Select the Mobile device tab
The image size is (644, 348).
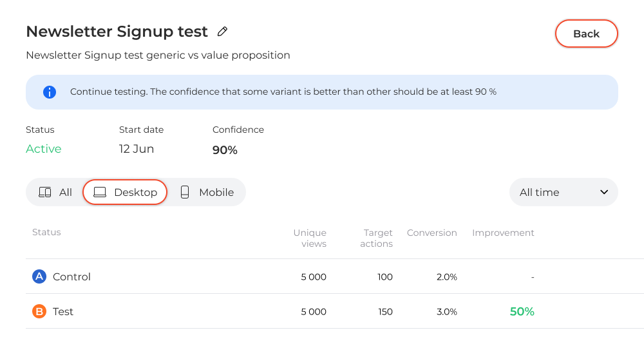click(207, 192)
